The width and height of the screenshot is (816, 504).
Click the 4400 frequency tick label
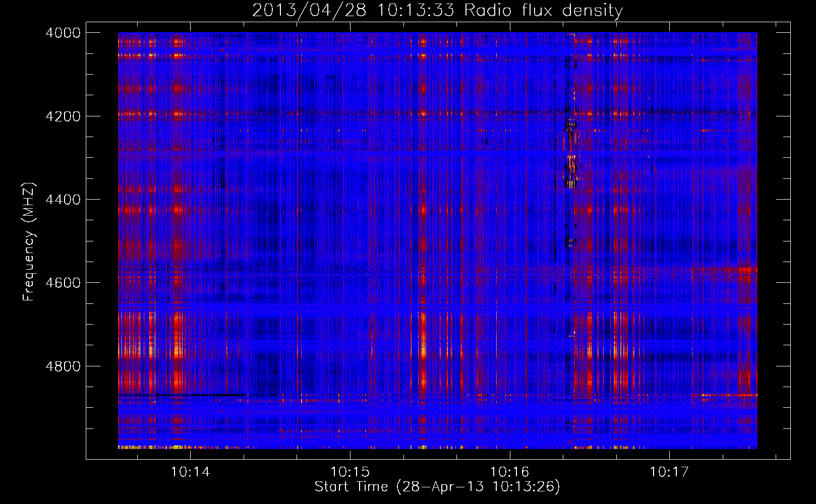click(63, 200)
